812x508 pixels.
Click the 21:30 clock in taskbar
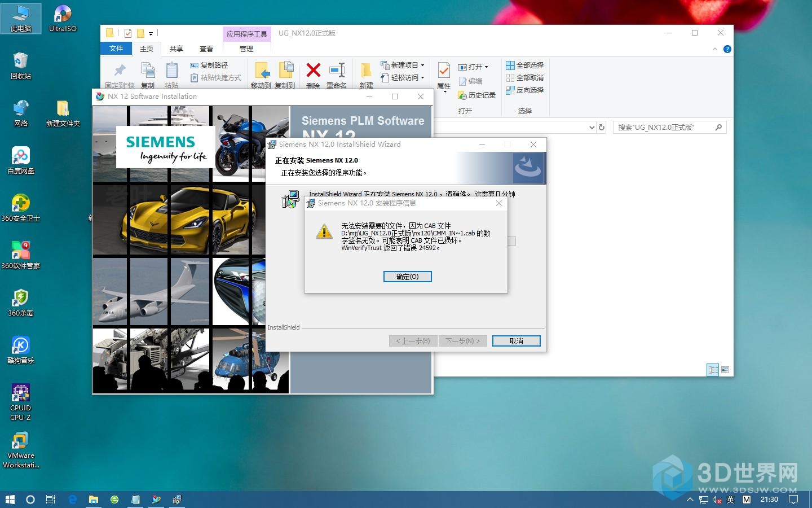click(769, 500)
